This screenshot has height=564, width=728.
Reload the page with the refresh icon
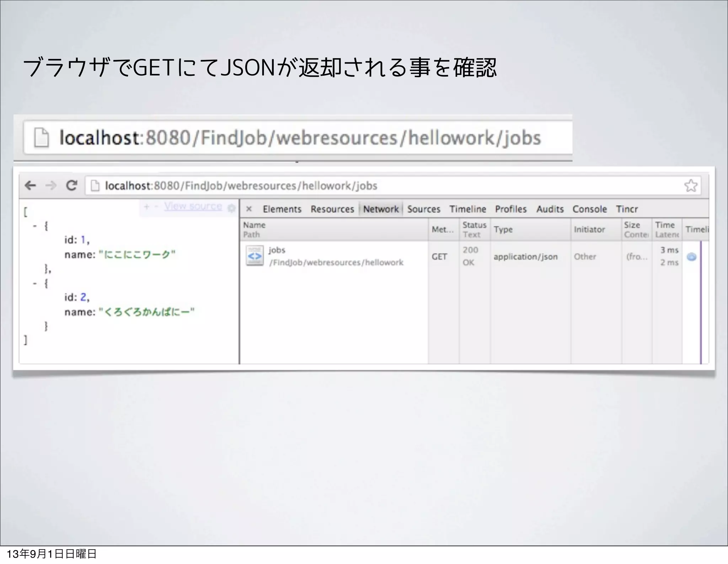tap(72, 186)
